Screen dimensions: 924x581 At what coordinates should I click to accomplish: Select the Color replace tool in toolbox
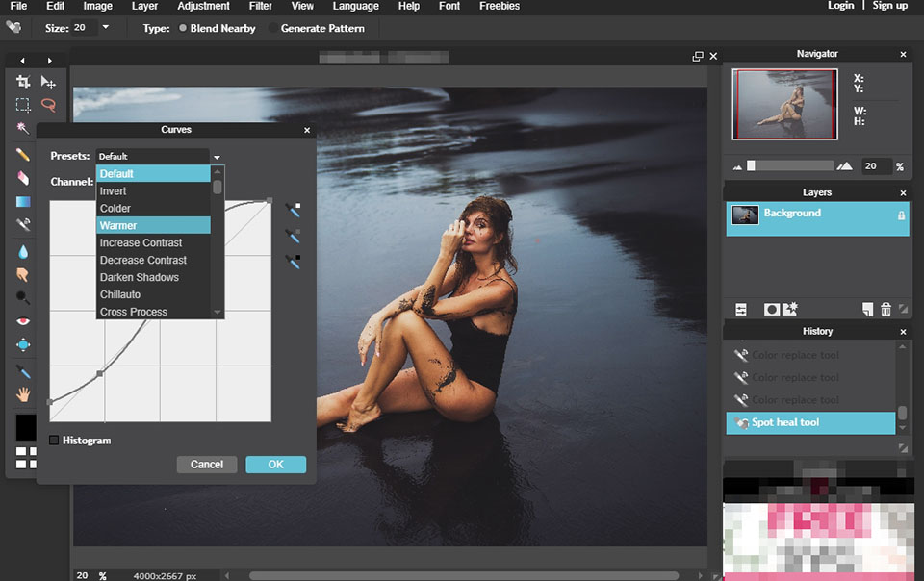click(x=23, y=224)
